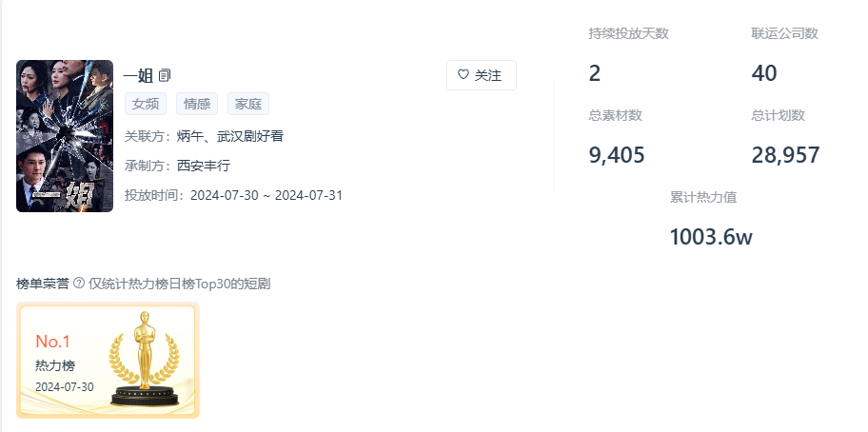Click the 总素材数 value 9,405
The height and width of the screenshot is (432, 868).
tap(617, 155)
